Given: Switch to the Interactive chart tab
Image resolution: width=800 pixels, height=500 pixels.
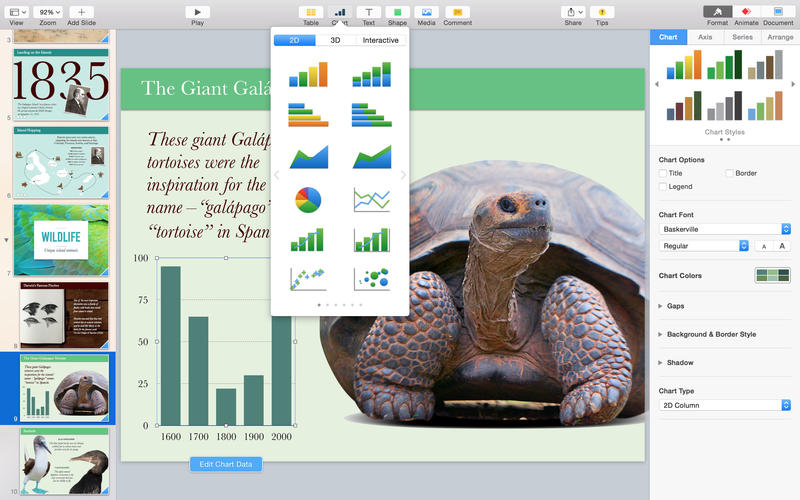Looking at the screenshot, I should click(x=381, y=40).
